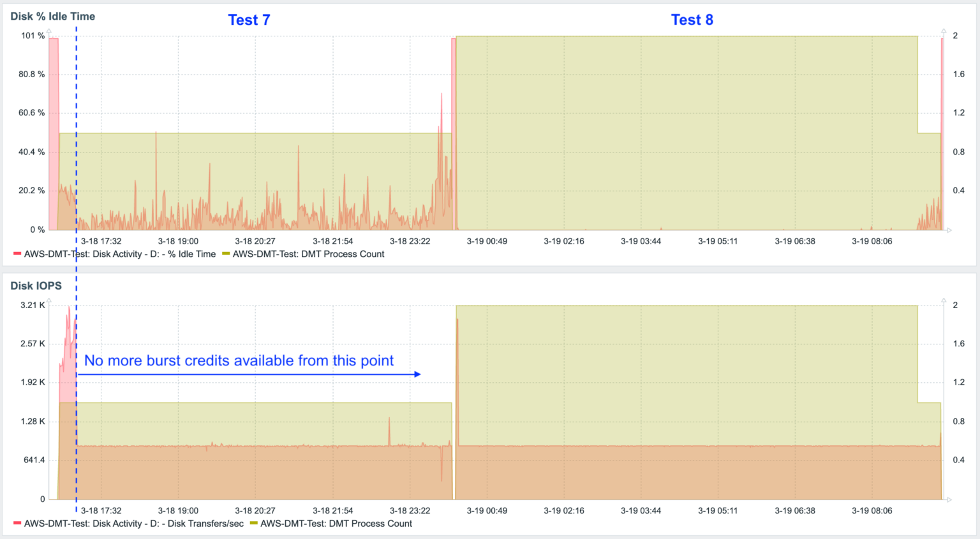The width and height of the screenshot is (980, 539).
Task: Toggle the % Idle Time series via its legend marker
Action: point(16,254)
